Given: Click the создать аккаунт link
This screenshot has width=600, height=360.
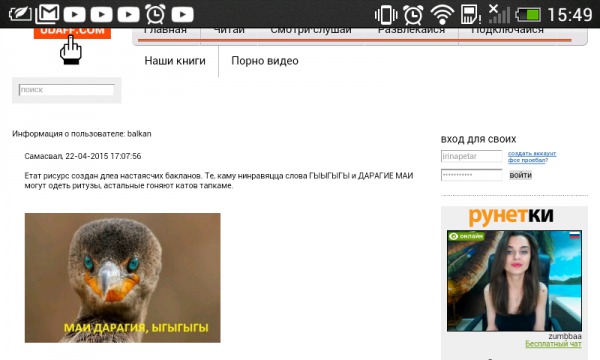Looking at the screenshot, I should [532, 153].
